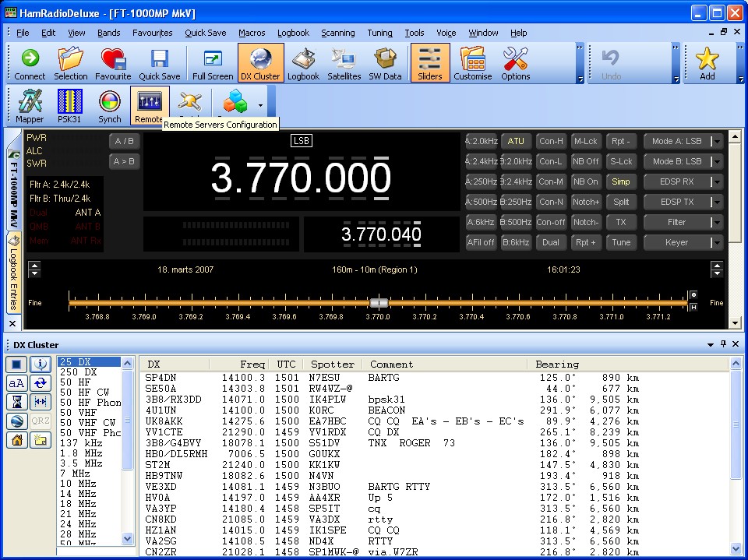Launch the Mapper tool

tap(30, 106)
